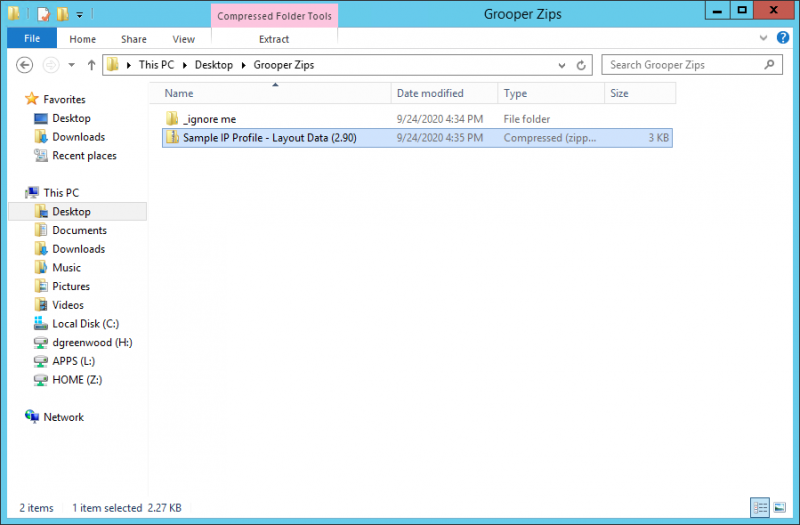Expand the arrow after Desktop breadcrumb
Screen dimensions: 800x525
pyautogui.click(x=243, y=65)
